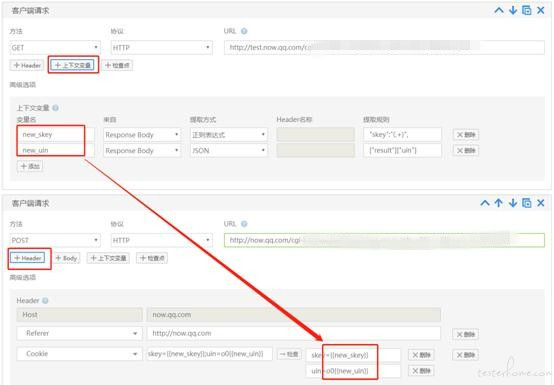Click the Host header name field
Image resolution: width=554 pixels, height=385 pixels.
click(79, 314)
